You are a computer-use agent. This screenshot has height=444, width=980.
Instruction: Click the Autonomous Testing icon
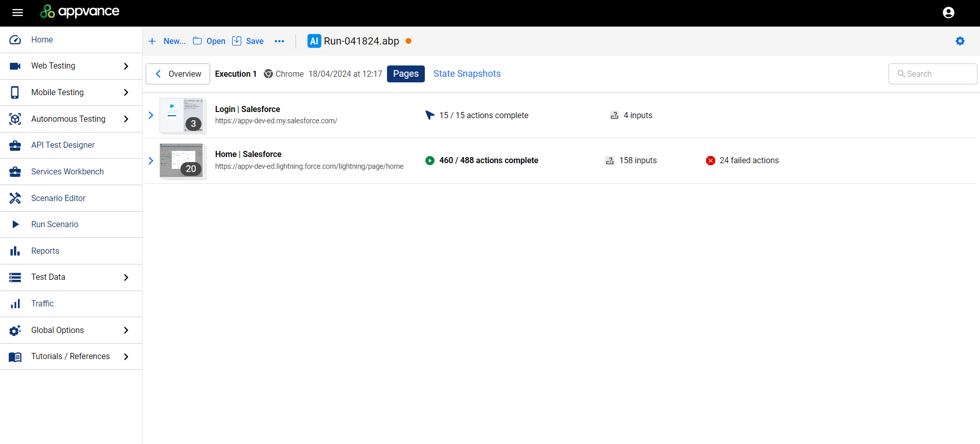[x=15, y=119]
